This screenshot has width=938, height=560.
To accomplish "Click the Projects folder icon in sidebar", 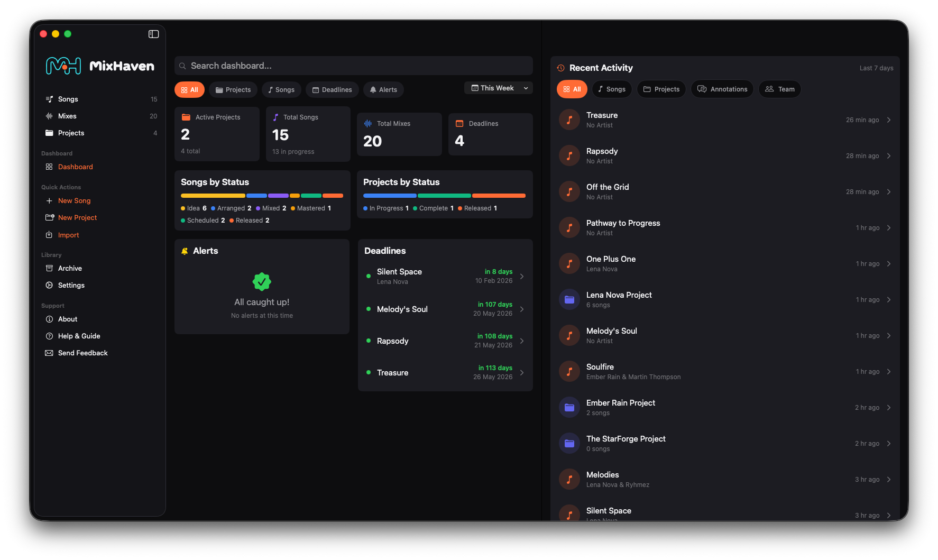I will coord(49,133).
